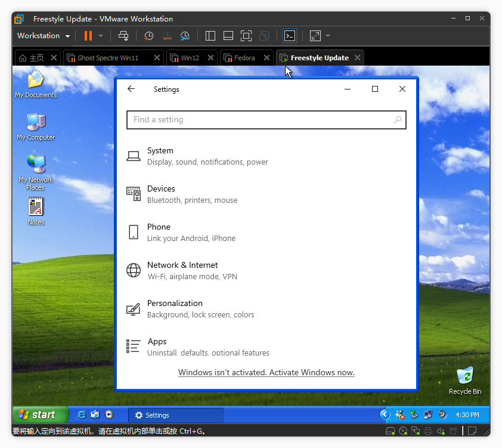The width and height of the screenshot is (502, 448).
Task: Toggle the sidebar library panel icon
Action: tap(210, 36)
